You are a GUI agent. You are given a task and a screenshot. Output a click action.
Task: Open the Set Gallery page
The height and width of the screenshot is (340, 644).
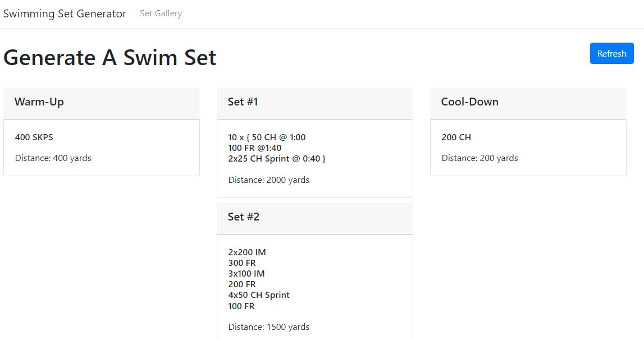point(160,13)
